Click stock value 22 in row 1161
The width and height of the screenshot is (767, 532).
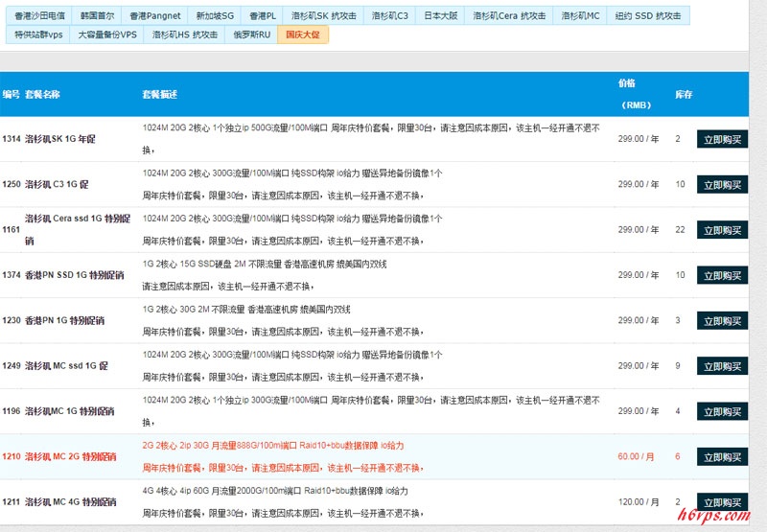click(x=680, y=229)
